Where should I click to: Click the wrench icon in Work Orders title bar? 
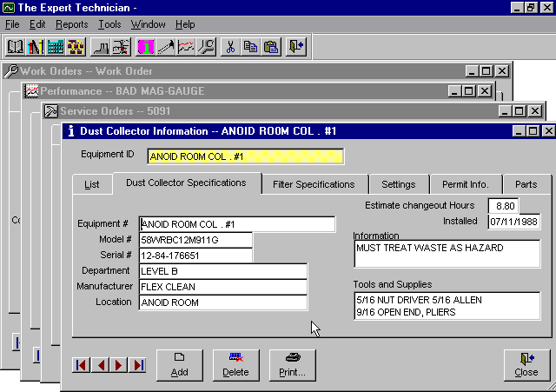point(10,71)
